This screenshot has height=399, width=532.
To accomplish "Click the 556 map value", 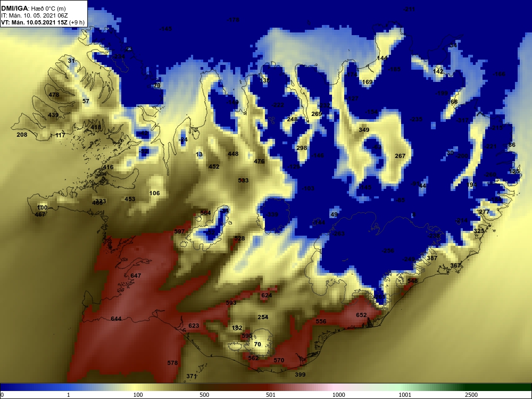I will click(x=321, y=321).
